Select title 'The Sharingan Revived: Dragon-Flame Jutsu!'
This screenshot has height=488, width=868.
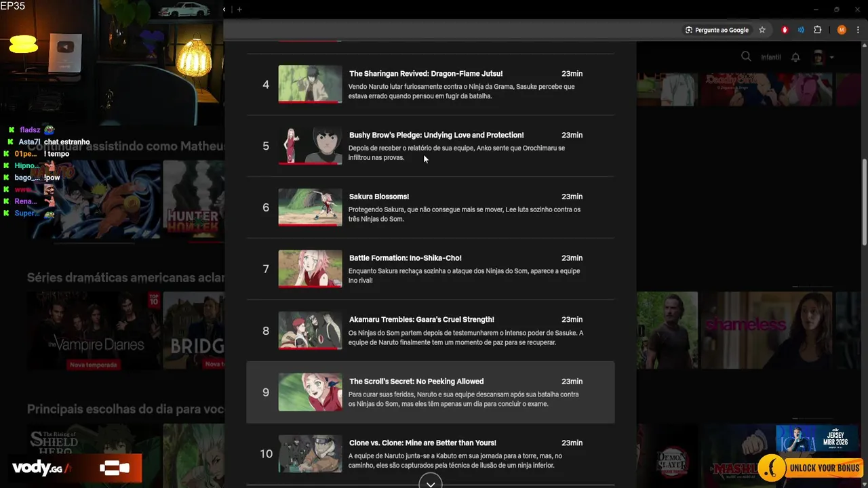[426, 73]
